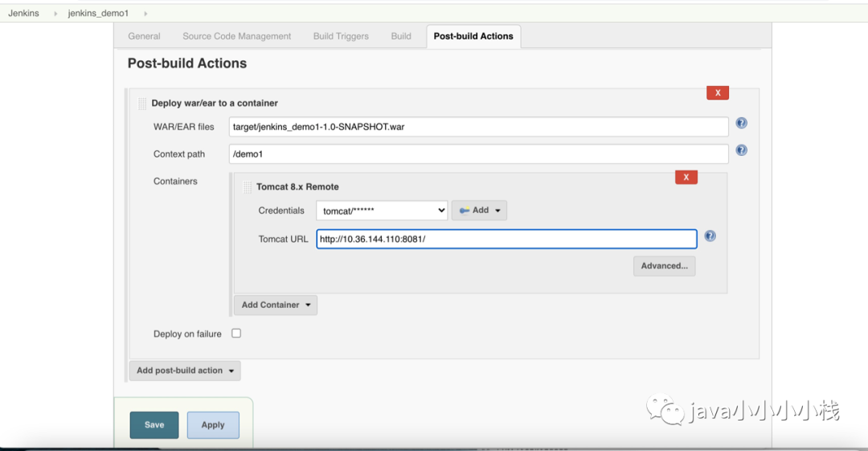
Task: Delete the Deploy war/ear post-build action
Action: click(717, 93)
